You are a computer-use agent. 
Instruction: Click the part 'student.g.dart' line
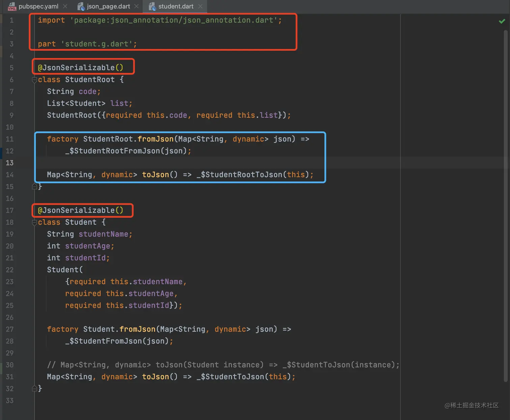click(x=87, y=44)
